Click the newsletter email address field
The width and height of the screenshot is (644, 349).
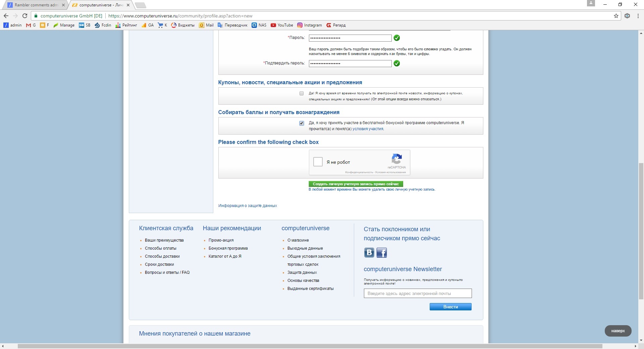[417, 293]
